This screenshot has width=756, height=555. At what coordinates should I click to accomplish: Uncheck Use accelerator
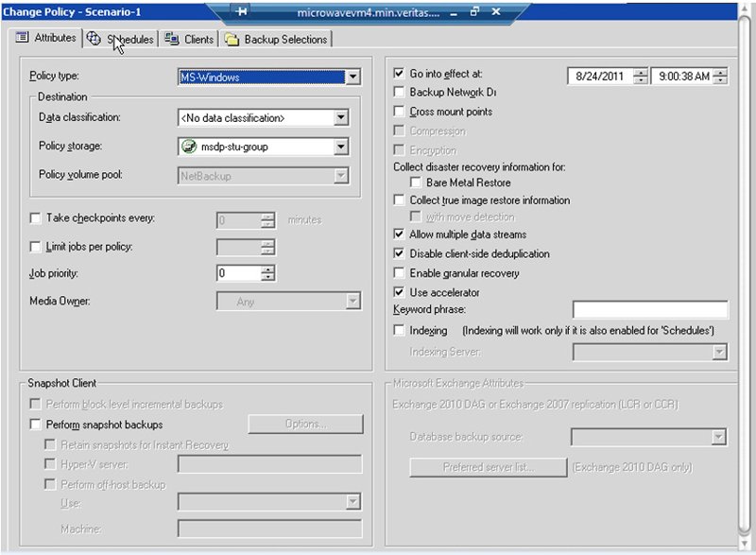(399, 292)
